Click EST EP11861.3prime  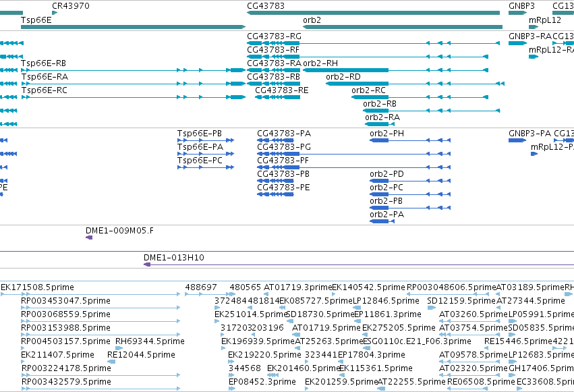pos(357,321)
